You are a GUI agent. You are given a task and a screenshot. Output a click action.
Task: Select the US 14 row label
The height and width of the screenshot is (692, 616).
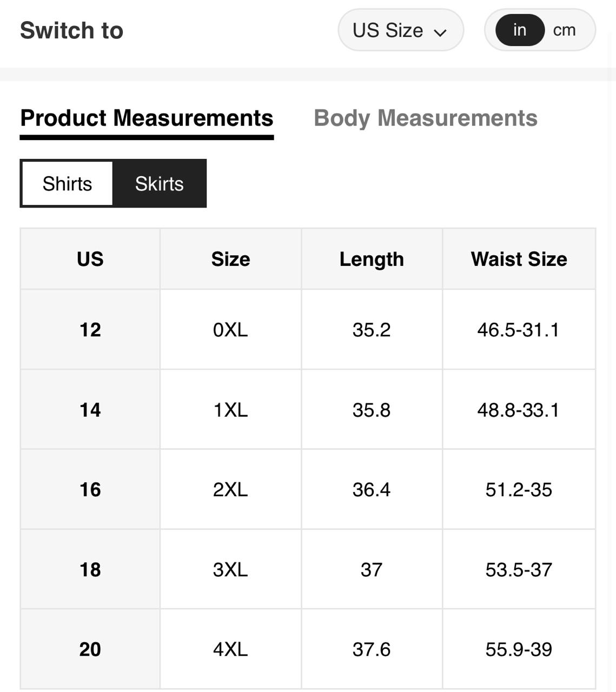click(90, 410)
